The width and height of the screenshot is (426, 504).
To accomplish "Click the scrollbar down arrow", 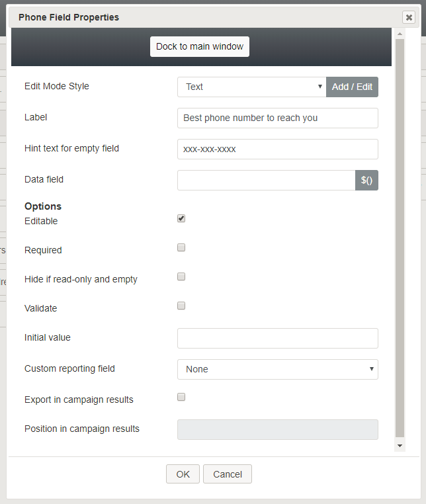I will [400, 446].
